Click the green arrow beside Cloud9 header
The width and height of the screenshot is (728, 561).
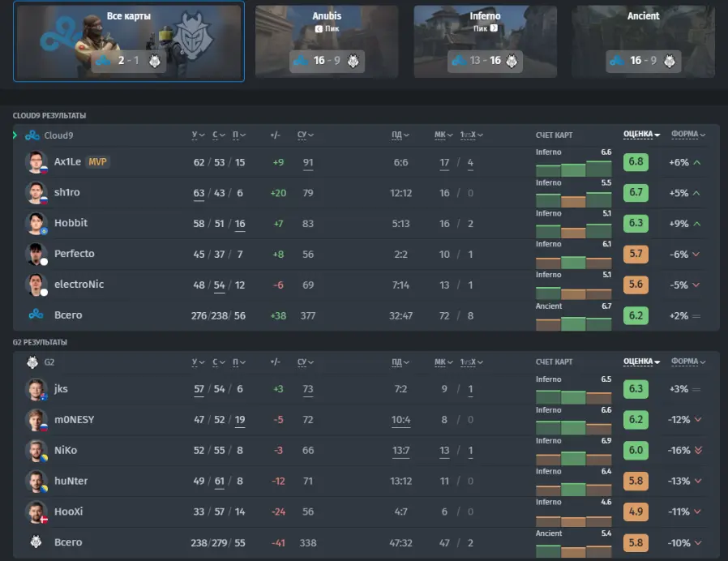point(15,135)
